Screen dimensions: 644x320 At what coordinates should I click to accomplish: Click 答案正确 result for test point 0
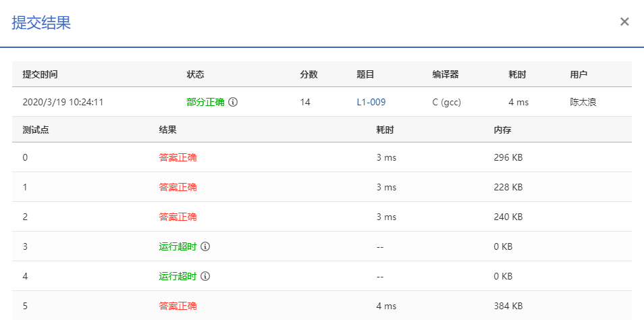(178, 157)
